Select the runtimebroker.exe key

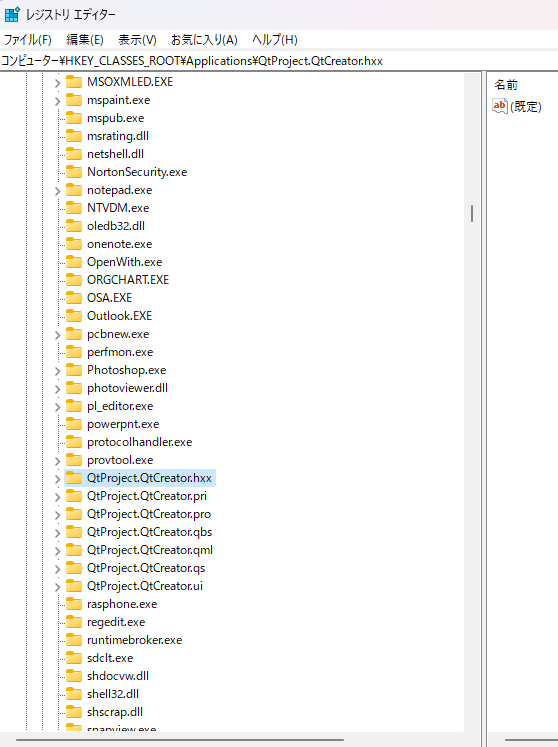134,640
